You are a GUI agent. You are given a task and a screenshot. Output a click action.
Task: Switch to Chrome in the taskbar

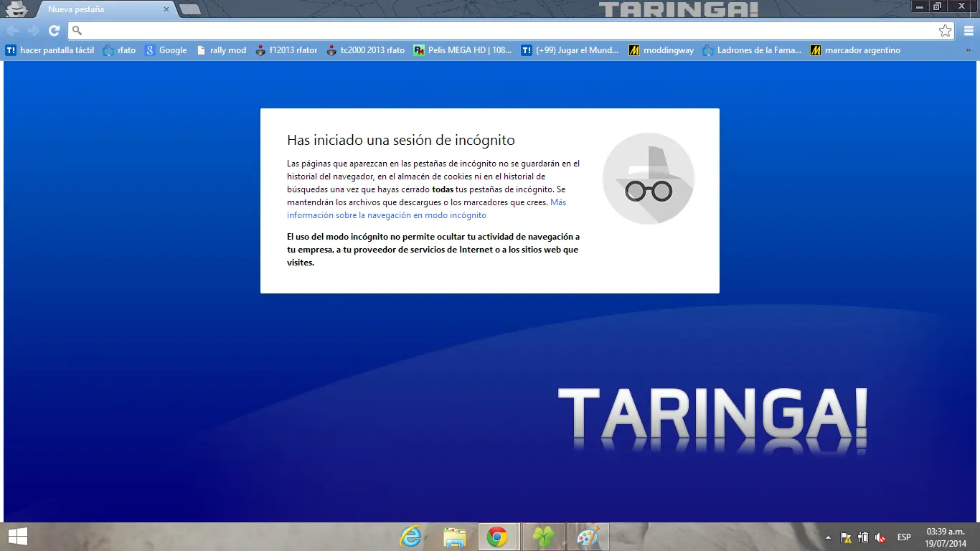(497, 537)
